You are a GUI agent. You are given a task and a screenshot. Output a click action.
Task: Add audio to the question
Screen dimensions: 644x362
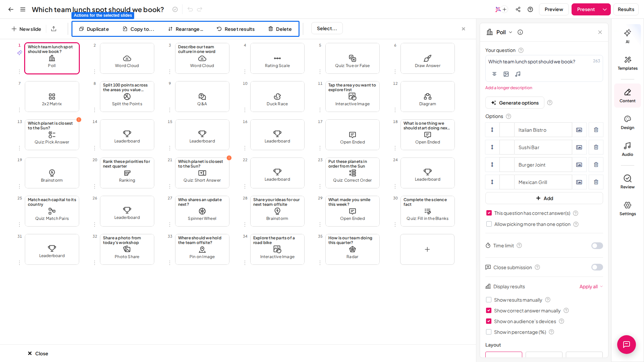[x=518, y=74]
